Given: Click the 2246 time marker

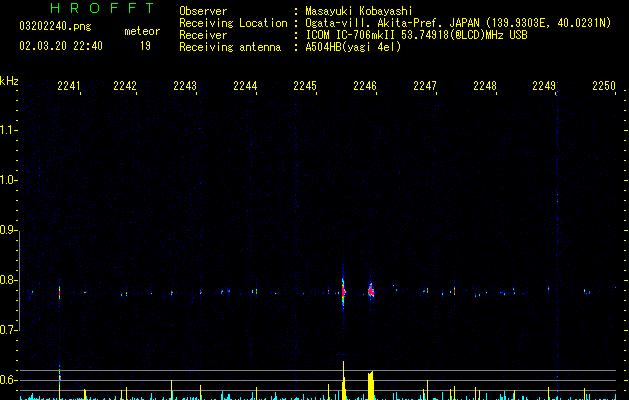Looking at the screenshot, I should (x=365, y=86).
